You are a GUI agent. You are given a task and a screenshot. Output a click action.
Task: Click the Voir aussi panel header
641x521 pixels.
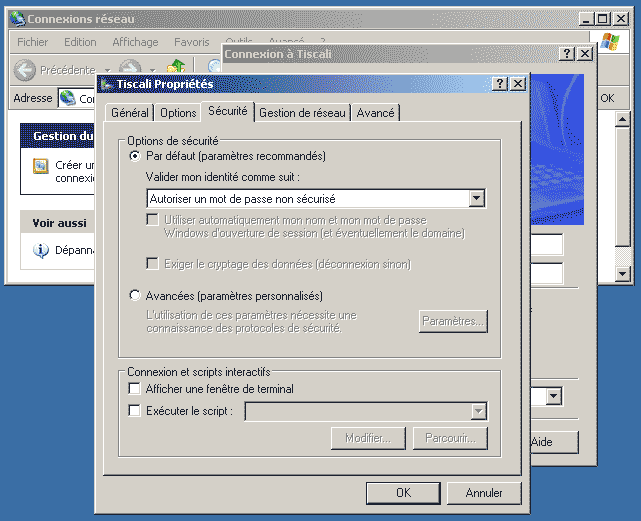(59, 223)
